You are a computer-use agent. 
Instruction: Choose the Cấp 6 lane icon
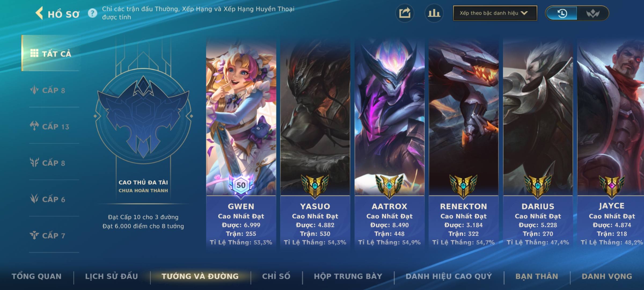(34, 199)
